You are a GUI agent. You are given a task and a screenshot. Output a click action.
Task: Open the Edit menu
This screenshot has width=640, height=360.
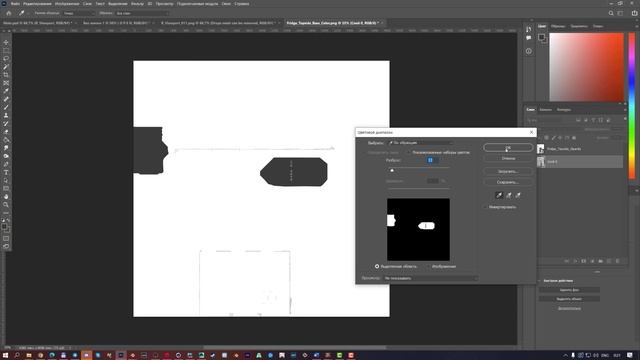tap(37, 4)
